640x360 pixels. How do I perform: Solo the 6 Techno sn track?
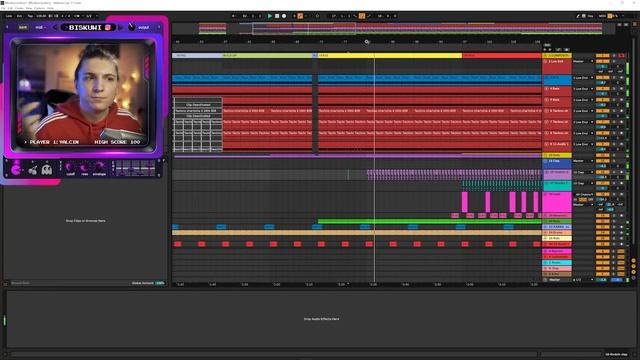click(613, 111)
